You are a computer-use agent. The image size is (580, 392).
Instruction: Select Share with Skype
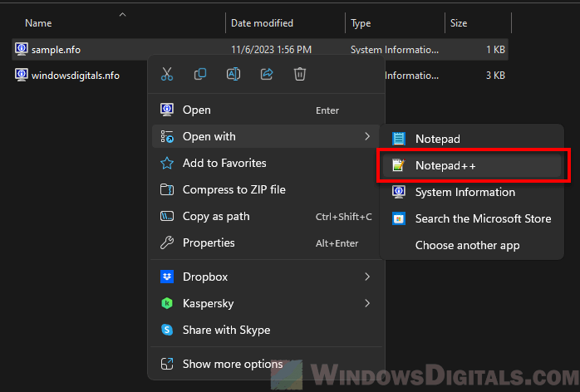click(267, 330)
